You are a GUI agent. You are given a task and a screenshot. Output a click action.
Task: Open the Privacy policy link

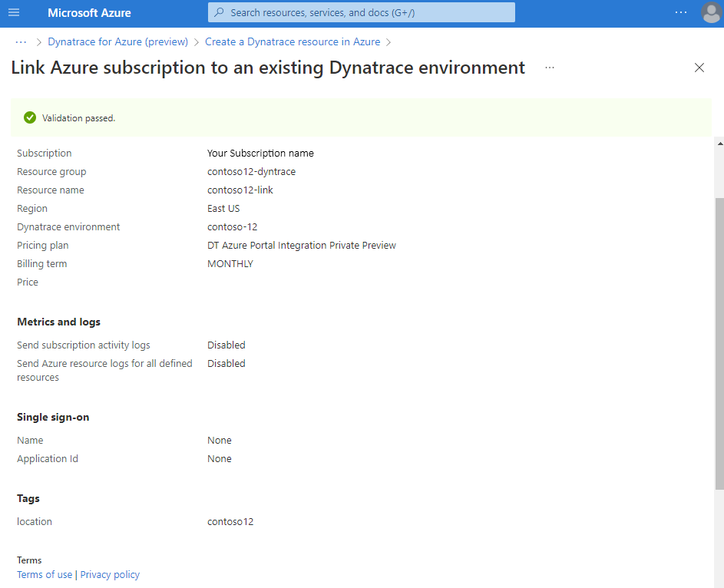click(x=110, y=575)
